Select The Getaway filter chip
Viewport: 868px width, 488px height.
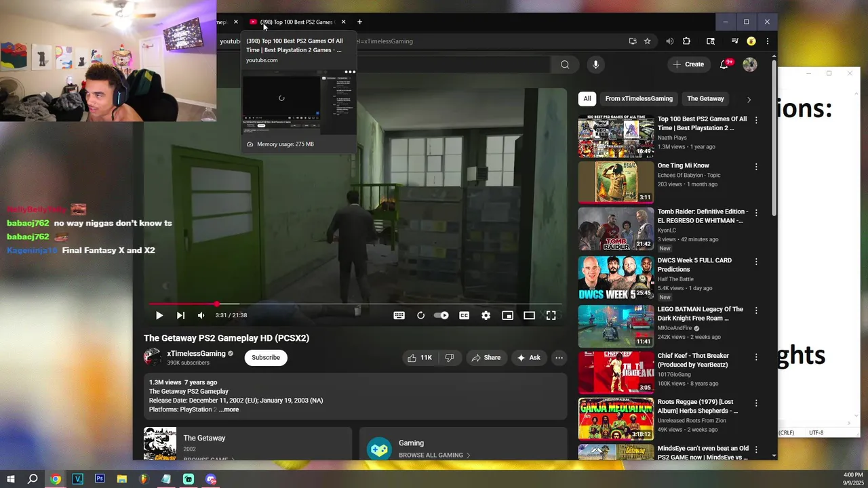click(x=705, y=98)
